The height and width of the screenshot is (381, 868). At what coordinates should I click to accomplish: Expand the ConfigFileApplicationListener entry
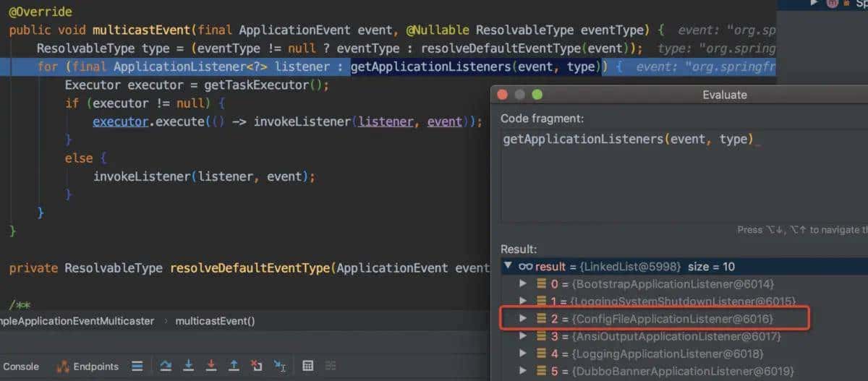click(523, 319)
